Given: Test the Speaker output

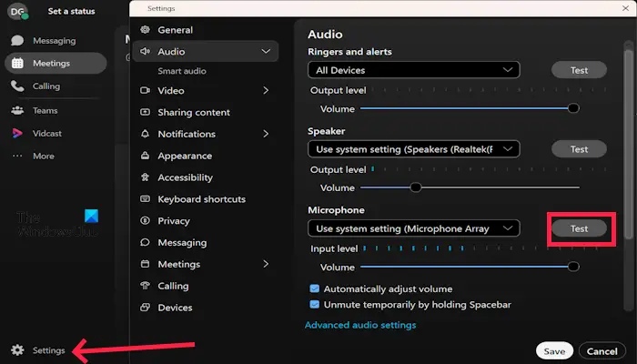Looking at the screenshot, I should (579, 149).
